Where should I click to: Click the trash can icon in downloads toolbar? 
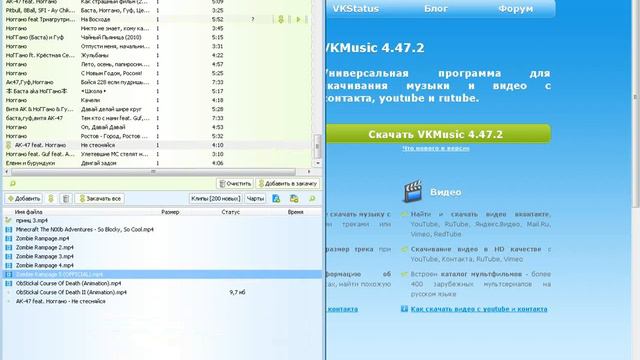pos(65,199)
